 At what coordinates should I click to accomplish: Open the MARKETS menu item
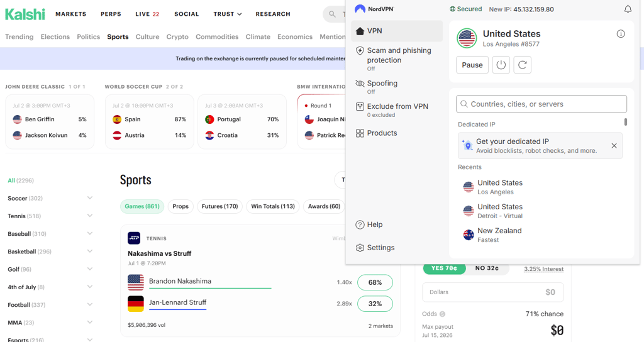click(70, 14)
